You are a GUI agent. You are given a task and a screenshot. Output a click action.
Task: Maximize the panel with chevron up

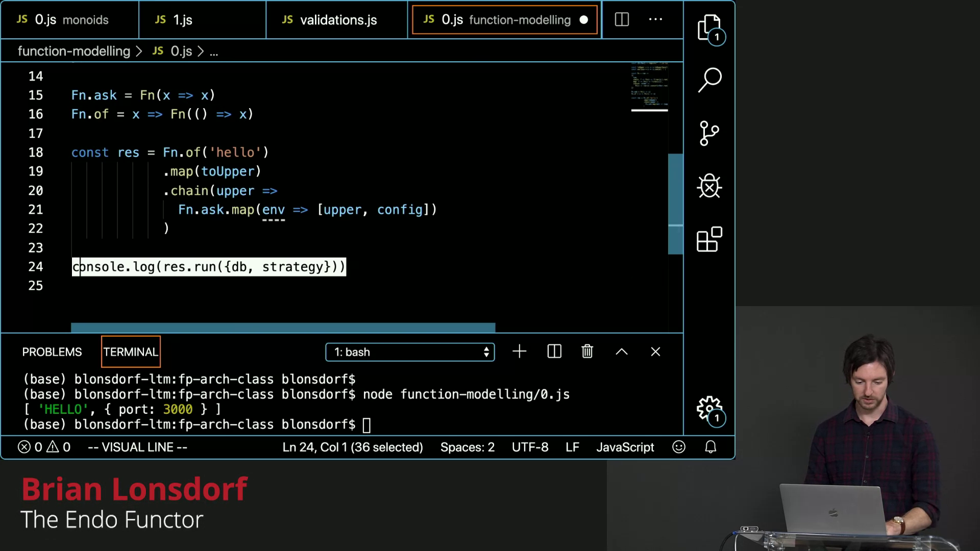click(x=622, y=352)
